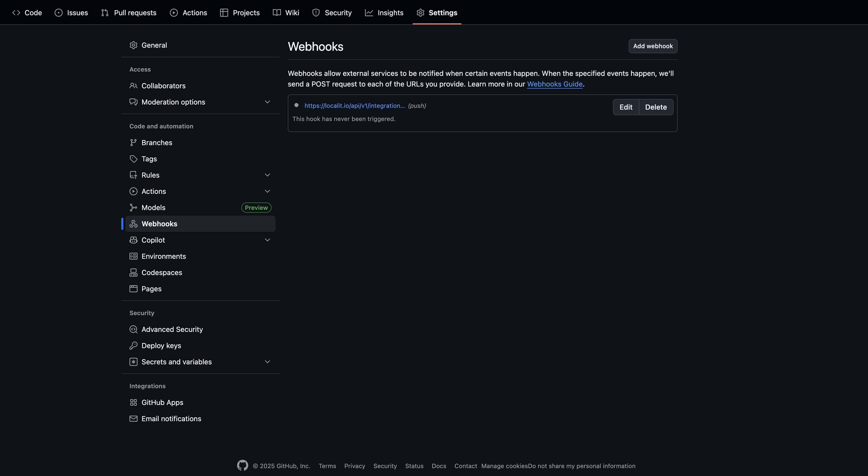
Task: Expand the Copilot chevron
Action: point(268,240)
